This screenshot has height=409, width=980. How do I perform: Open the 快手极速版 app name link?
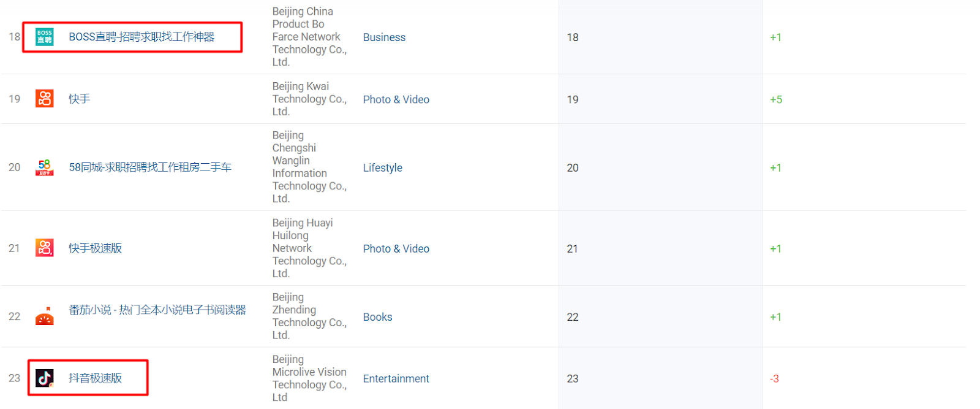96,248
